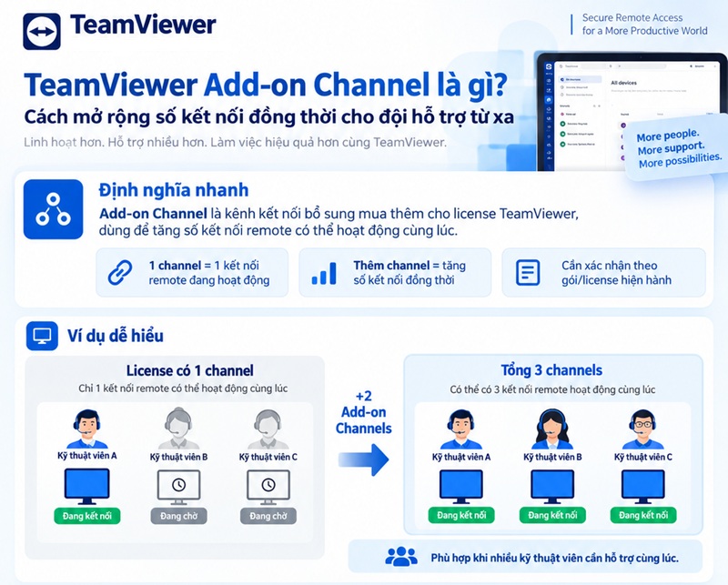Click the TeamViewer double-arrow logo icon
This screenshot has height=585, width=728.
point(42,32)
